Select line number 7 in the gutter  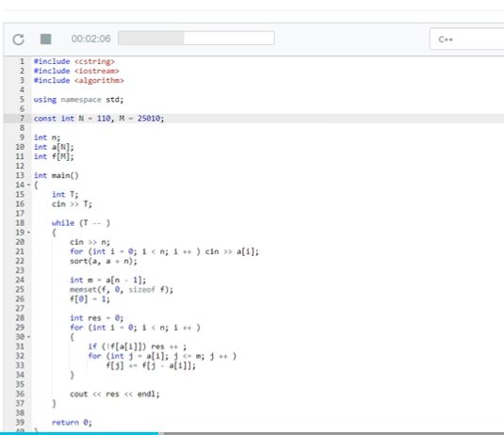pyautogui.click(x=22, y=119)
